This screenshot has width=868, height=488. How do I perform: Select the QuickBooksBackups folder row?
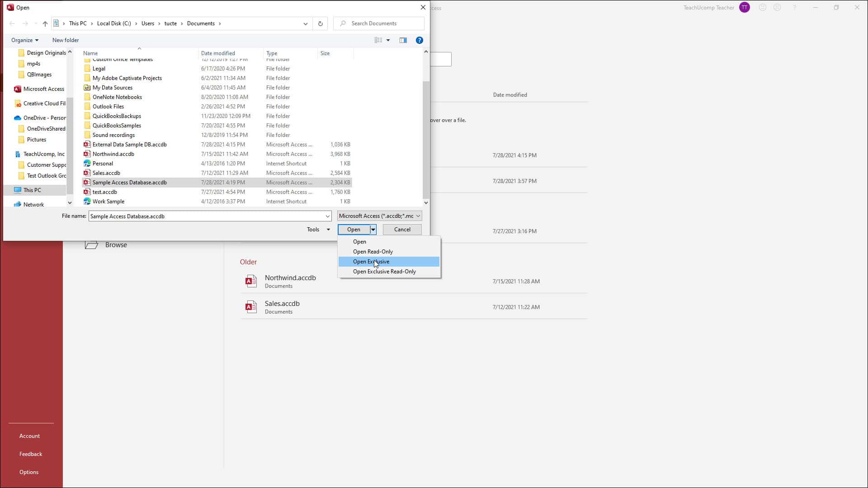217,116
